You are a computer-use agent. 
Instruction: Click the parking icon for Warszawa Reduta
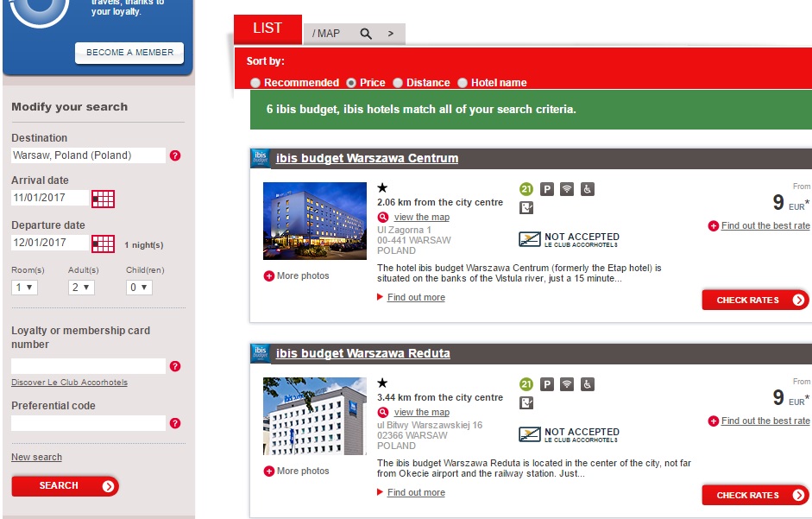click(x=547, y=384)
